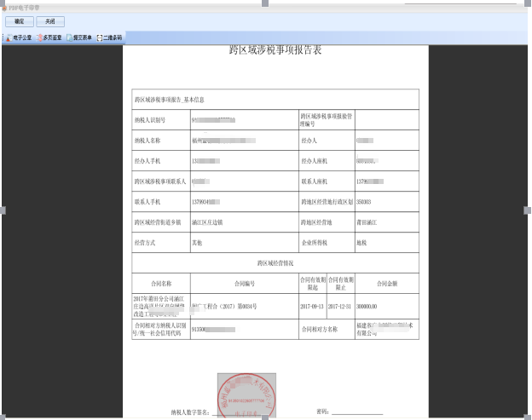Screen dimensions: 532x420
Task: Open the 提交表单 submit form tool
Action: [79, 37]
